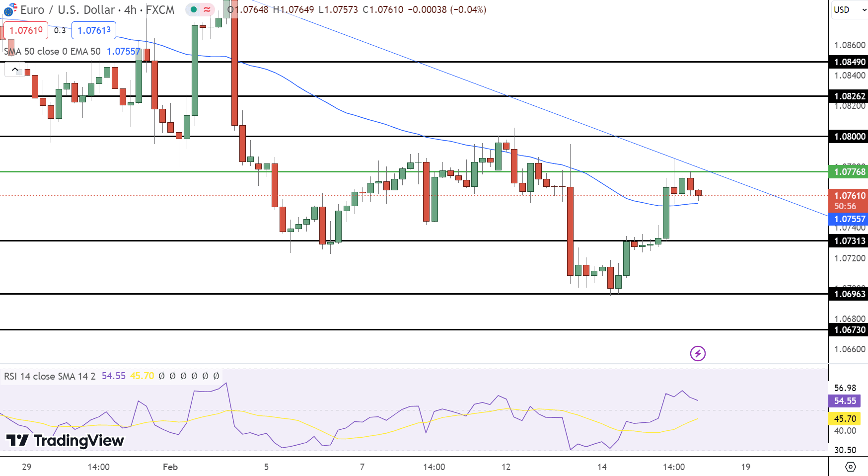Click the 1.07313 support level label
868x476 pixels.
click(849, 241)
